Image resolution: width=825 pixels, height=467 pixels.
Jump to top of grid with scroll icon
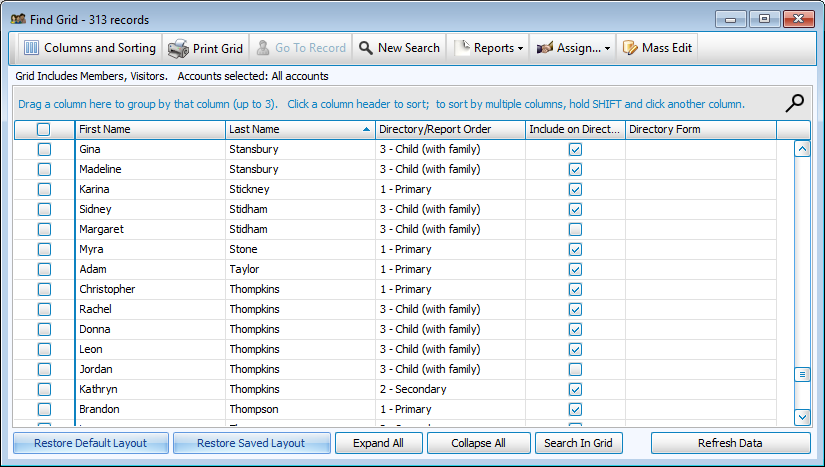tap(801, 149)
